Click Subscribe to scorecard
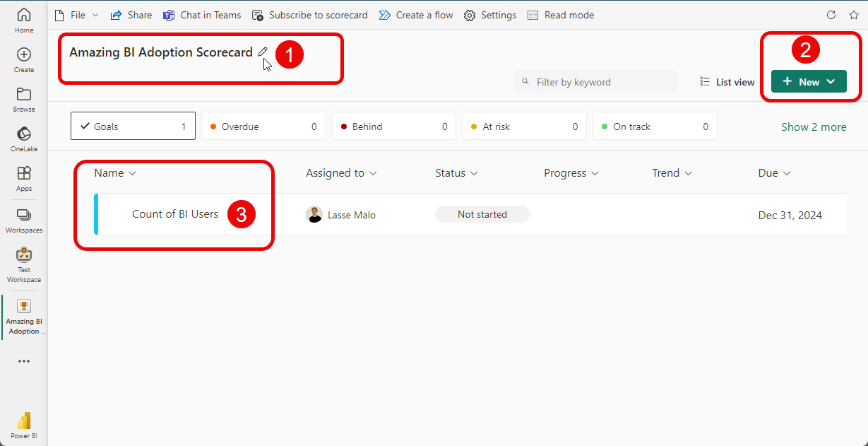Viewport: 868px width, 446px height. pyautogui.click(x=310, y=15)
